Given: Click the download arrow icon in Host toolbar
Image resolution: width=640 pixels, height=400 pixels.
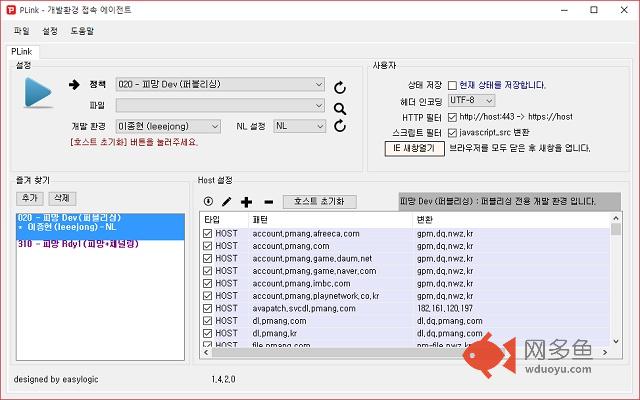Looking at the screenshot, I should (x=208, y=201).
